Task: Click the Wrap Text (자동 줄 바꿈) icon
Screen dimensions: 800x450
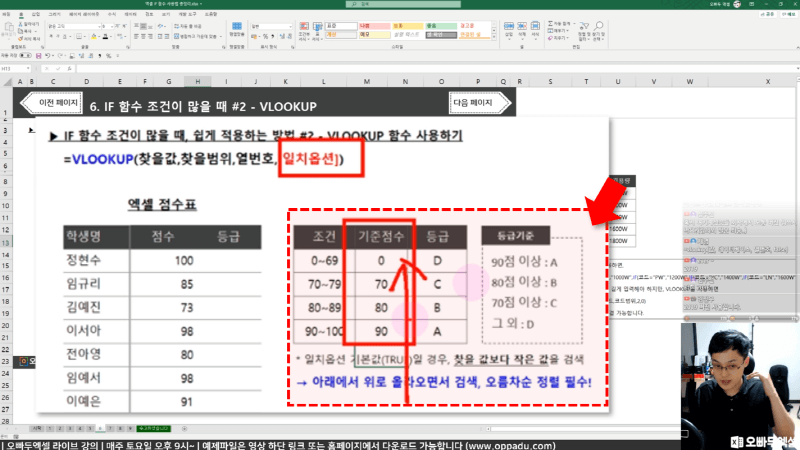Action: tap(176, 26)
